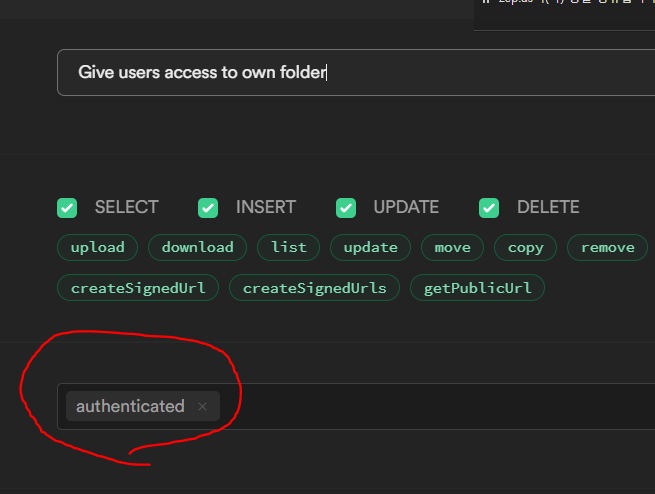Uncheck the INSERT operation checkbox
The width and height of the screenshot is (655, 494).
tap(208, 208)
